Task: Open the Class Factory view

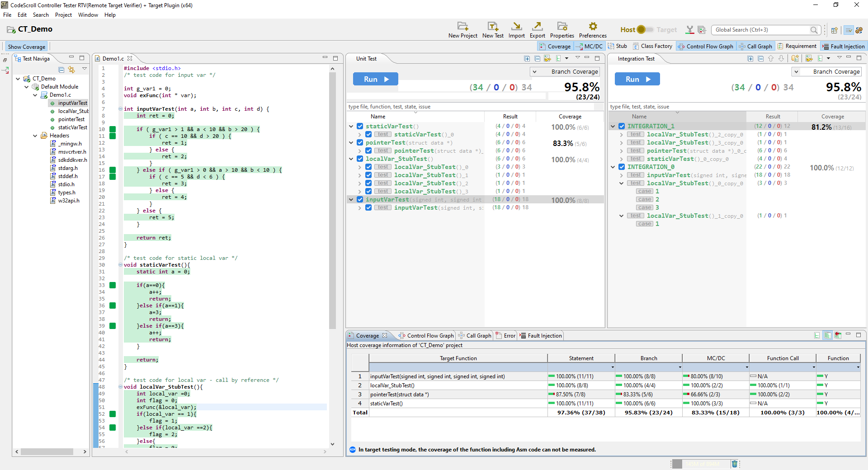Action: click(652, 46)
